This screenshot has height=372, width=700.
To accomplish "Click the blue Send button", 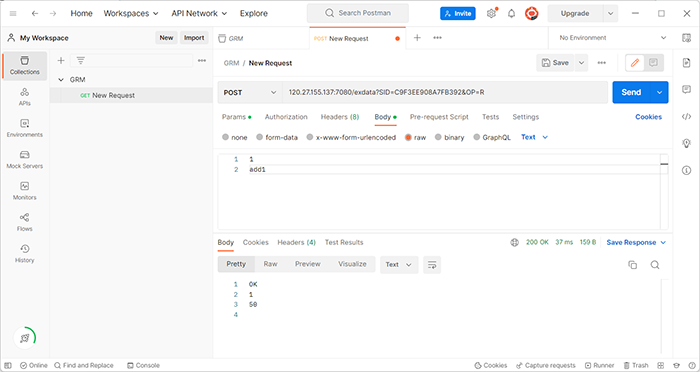I will pyautogui.click(x=631, y=92).
